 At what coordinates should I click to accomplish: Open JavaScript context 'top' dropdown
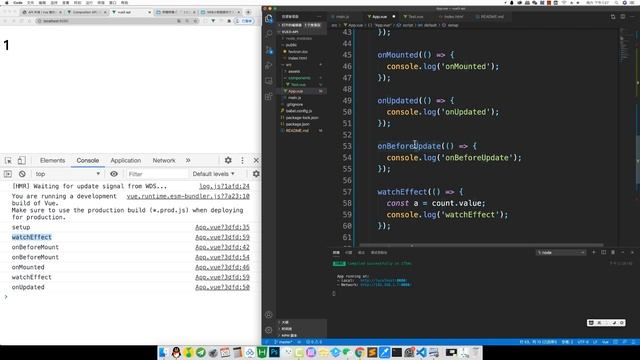pos(67,174)
